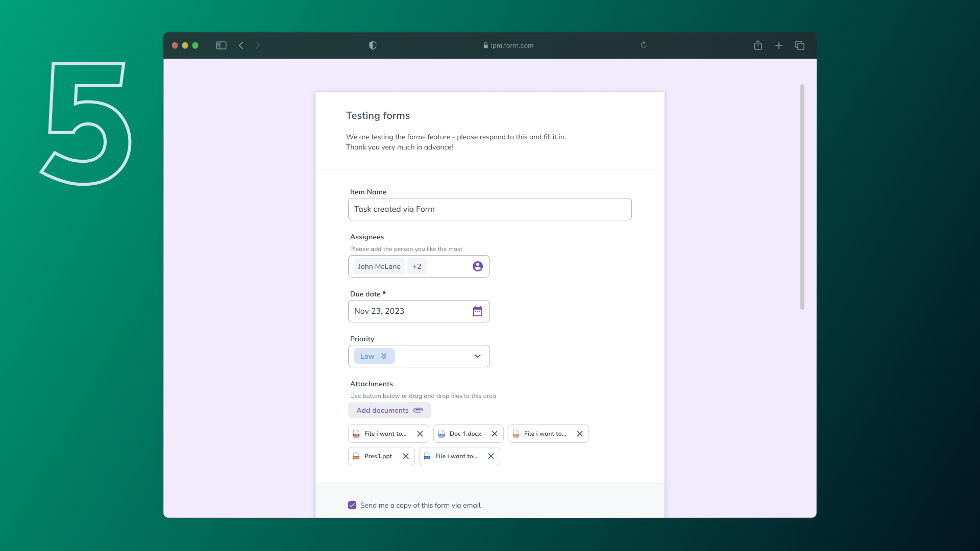Click the Low priority tag

tap(375, 356)
